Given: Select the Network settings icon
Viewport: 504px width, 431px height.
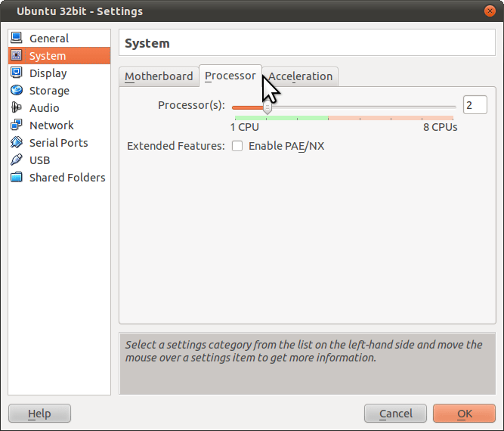Looking at the screenshot, I should [x=17, y=125].
